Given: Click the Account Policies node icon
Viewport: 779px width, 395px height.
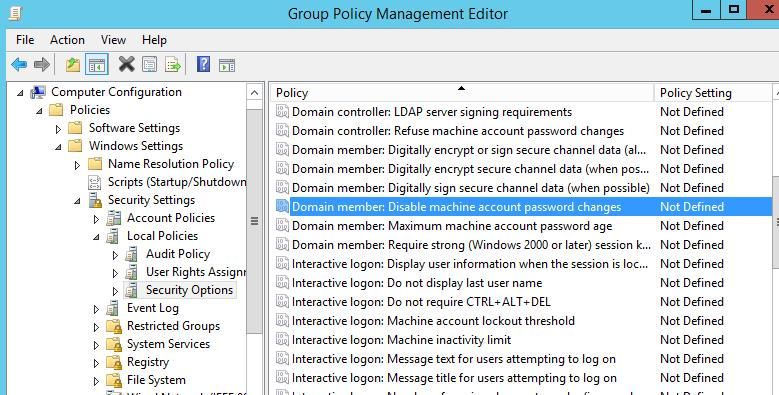Looking at the screenshot, I should pos(113,218).
